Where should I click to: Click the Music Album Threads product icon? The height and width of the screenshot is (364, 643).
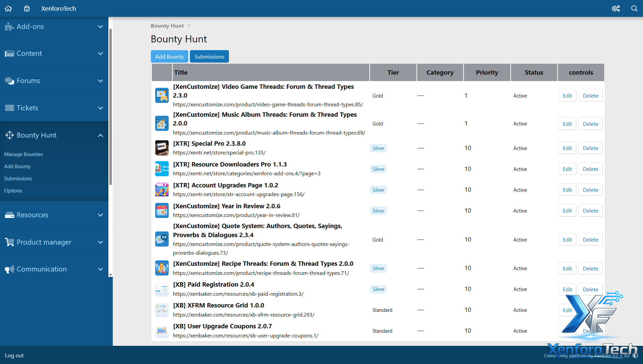162,123
